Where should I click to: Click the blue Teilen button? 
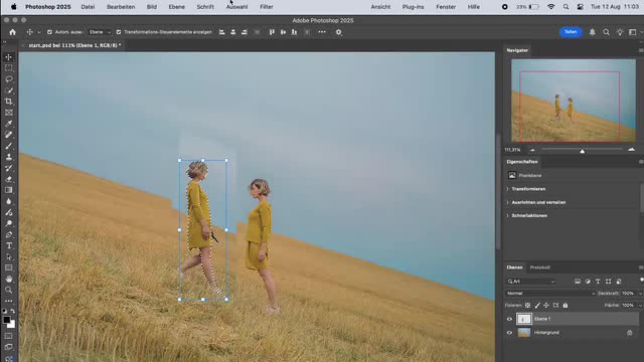[x=570, y=32]
